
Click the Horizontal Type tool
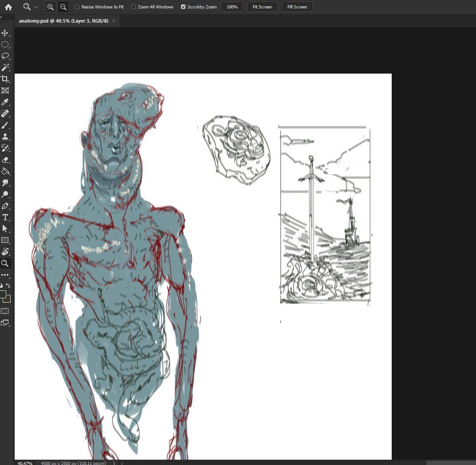click(x=5, y=217)
